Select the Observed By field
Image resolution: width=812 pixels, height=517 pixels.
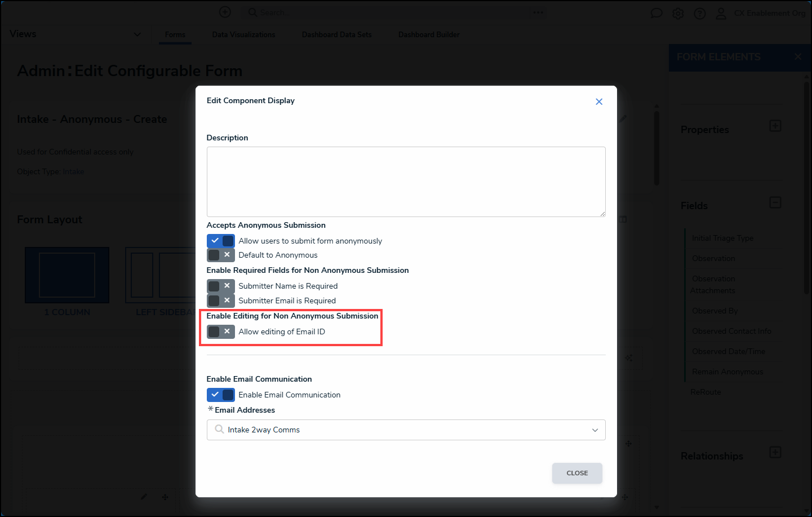(715, 311)
